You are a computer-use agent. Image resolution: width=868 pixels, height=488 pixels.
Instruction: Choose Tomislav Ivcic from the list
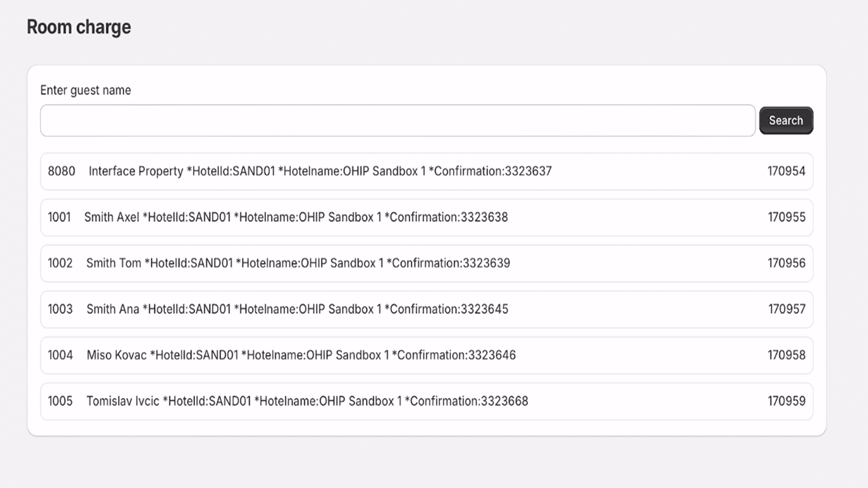point(307,402)
